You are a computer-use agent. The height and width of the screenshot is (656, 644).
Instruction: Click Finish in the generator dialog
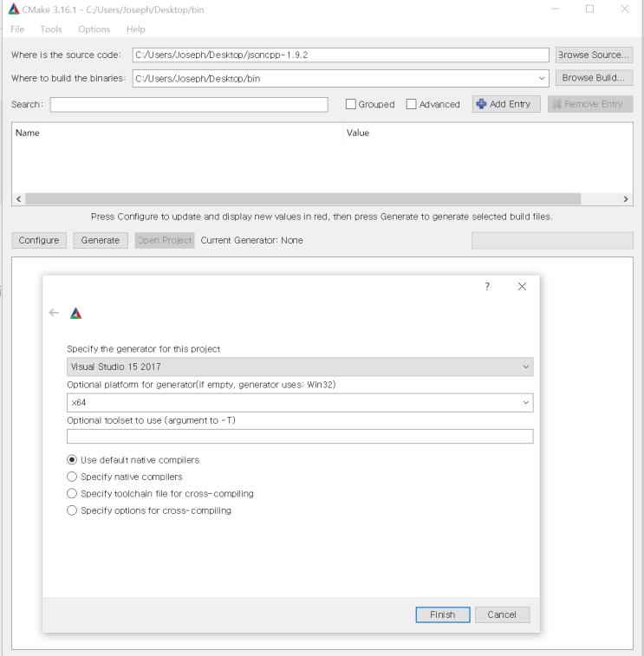point(443,614)
